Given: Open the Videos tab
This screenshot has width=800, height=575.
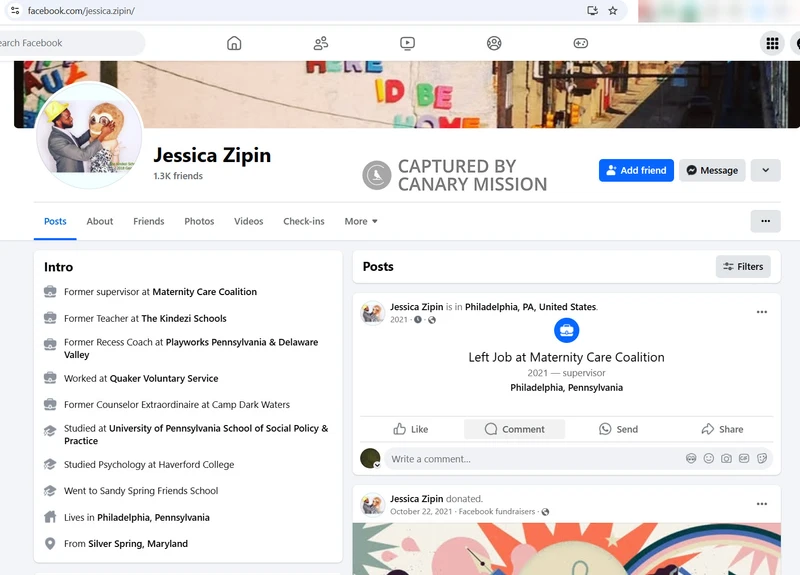Looking at the screenshot, I should click(x=248, y=221).
